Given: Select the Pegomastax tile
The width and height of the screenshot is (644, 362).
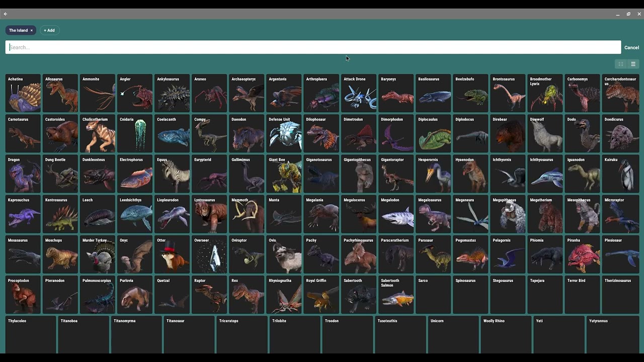Looking at the screenshot, I should 470,254.
